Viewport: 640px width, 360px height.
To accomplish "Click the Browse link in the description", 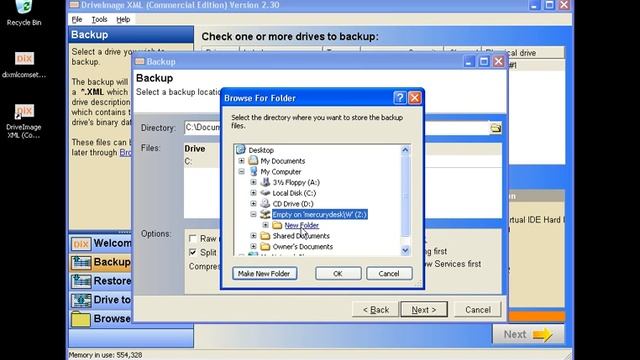I will (x=125, y=152).
